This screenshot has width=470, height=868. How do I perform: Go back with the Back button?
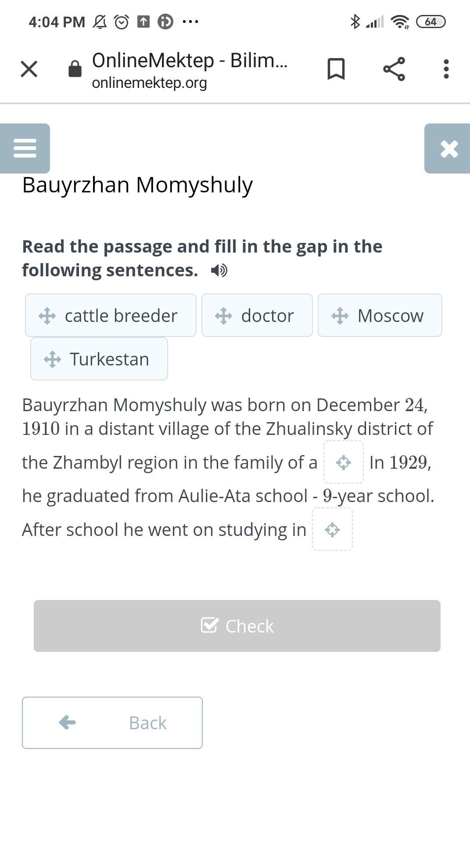click(x=112, y=723)
